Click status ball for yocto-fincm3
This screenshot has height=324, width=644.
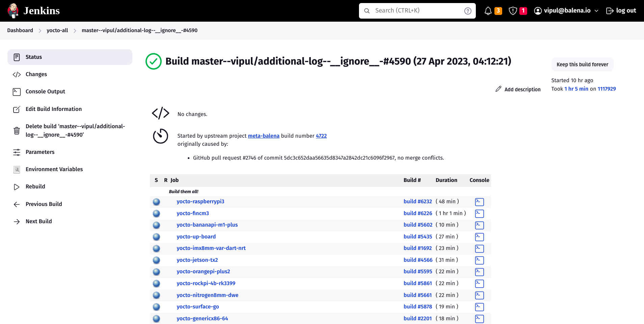coord(156,213)
